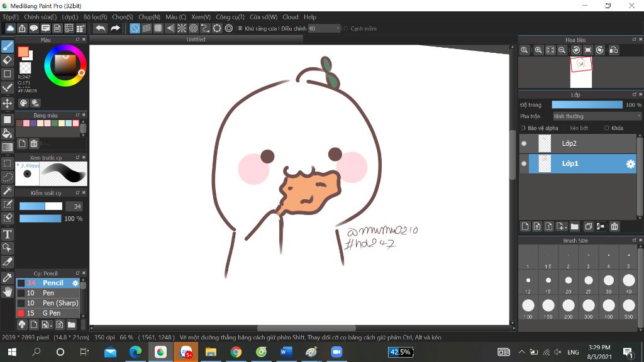
Task: Select the Lasso tool
Action: click(8, 177)
